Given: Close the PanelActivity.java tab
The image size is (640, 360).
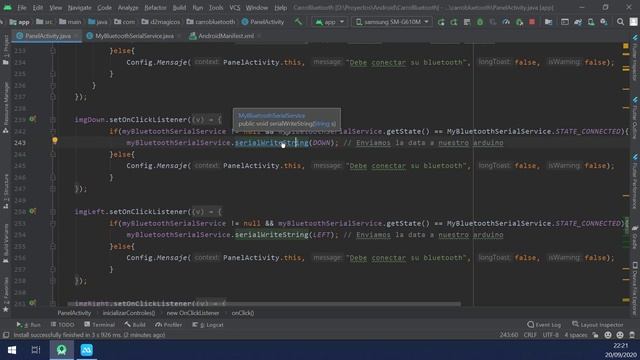Looking at the screenshot, I should coord(76,36).
